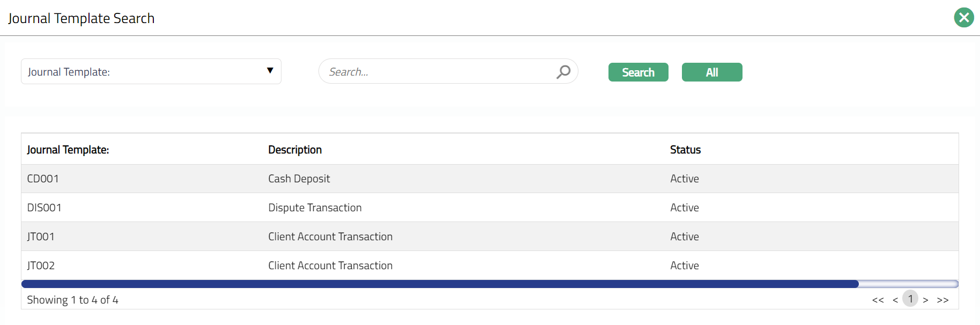Image resolution: width=980 pixels, height=325 pixels.
Task: Sort by Status column header
Action: [685, 150]
